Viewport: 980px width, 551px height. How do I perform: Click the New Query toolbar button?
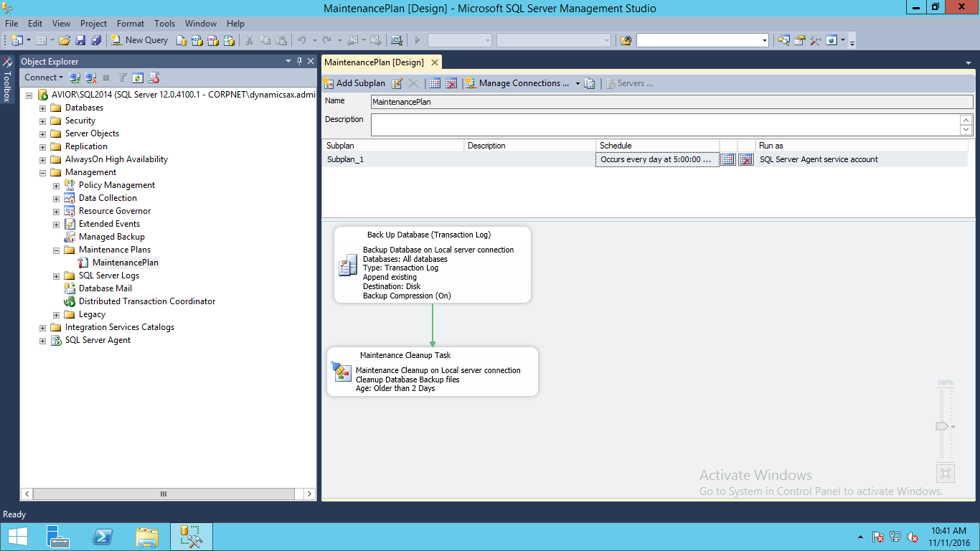coord(140,40)
